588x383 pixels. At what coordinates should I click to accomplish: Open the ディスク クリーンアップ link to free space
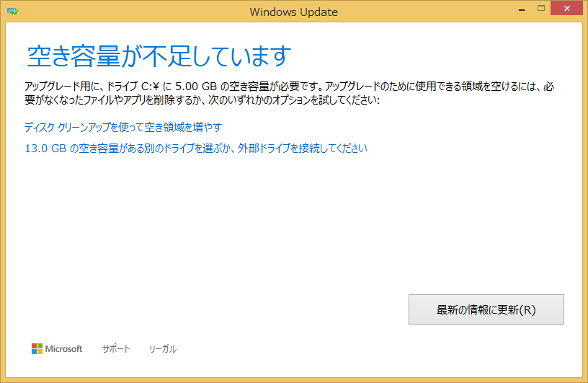[x=123, y=127]
